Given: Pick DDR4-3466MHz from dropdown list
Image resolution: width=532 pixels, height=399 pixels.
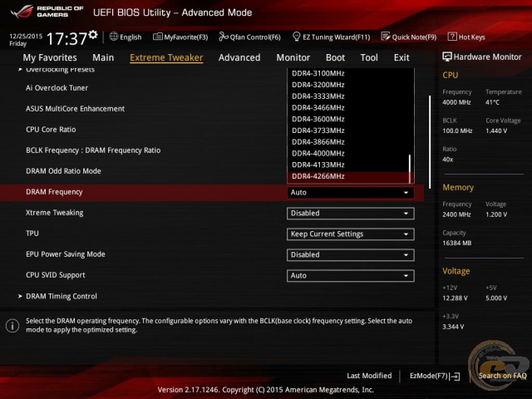Looking at the screenshot, I should click(x=318, y=108).
